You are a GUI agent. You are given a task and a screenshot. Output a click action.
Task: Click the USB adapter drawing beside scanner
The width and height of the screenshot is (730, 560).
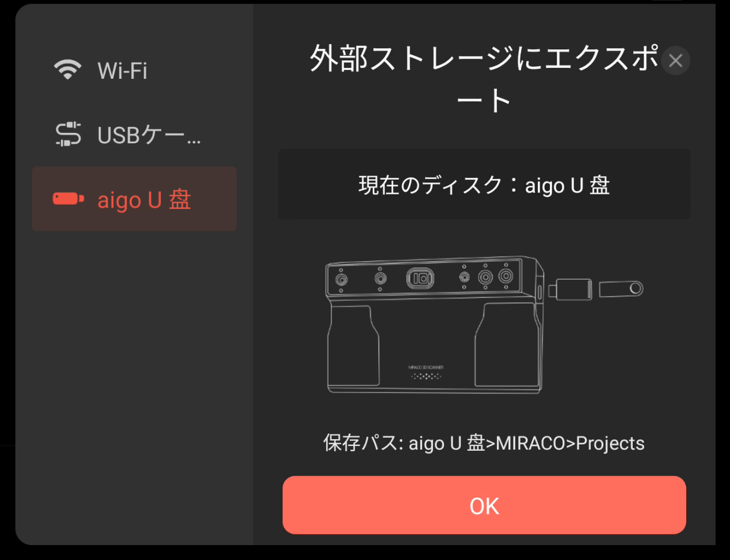tap(570, 289)
